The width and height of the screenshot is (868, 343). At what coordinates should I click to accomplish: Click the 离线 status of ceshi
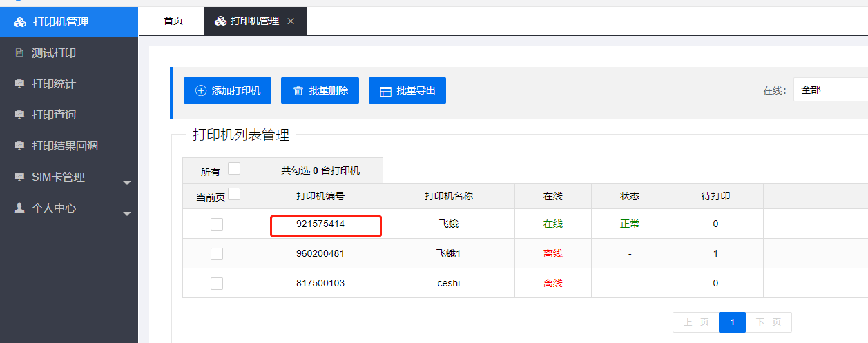[553, 283]
